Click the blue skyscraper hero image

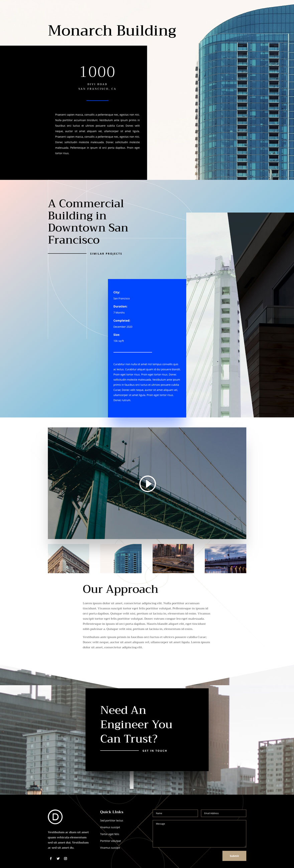[245, 93]
